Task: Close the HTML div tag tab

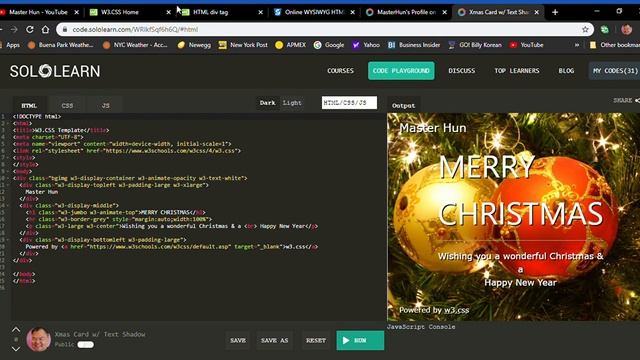Action: (x=260, y=12)
